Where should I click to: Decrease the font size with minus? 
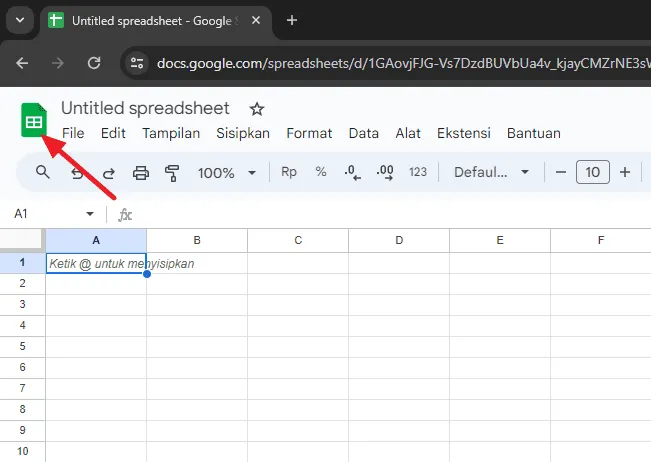point(560,172)
